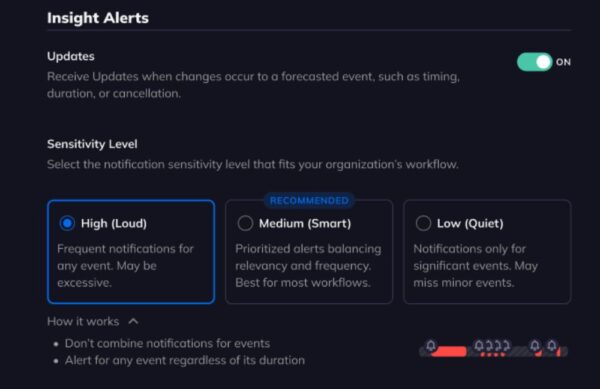The height and width of the screenshot is (389, 600).
Task: Select the Low (Quiet) radio button
Action: coord(423,223)
